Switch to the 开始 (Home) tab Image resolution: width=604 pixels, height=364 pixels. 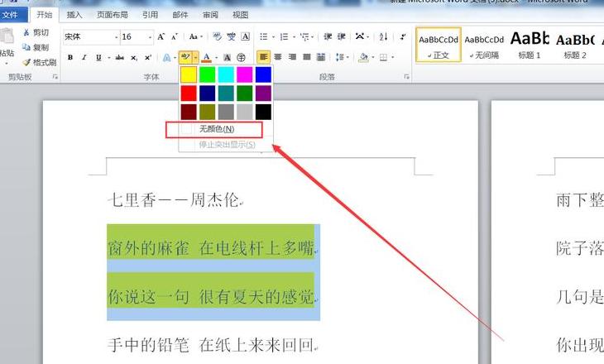coord(45,15)
